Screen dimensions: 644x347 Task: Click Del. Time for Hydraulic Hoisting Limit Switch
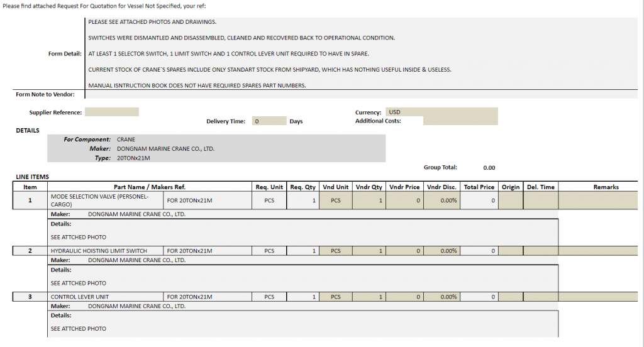click(x=540, y=251)
